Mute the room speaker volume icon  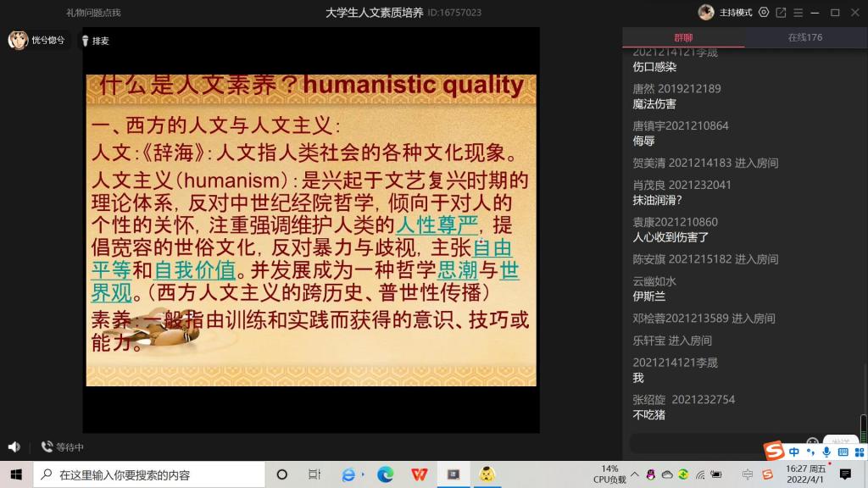(14, 446)
